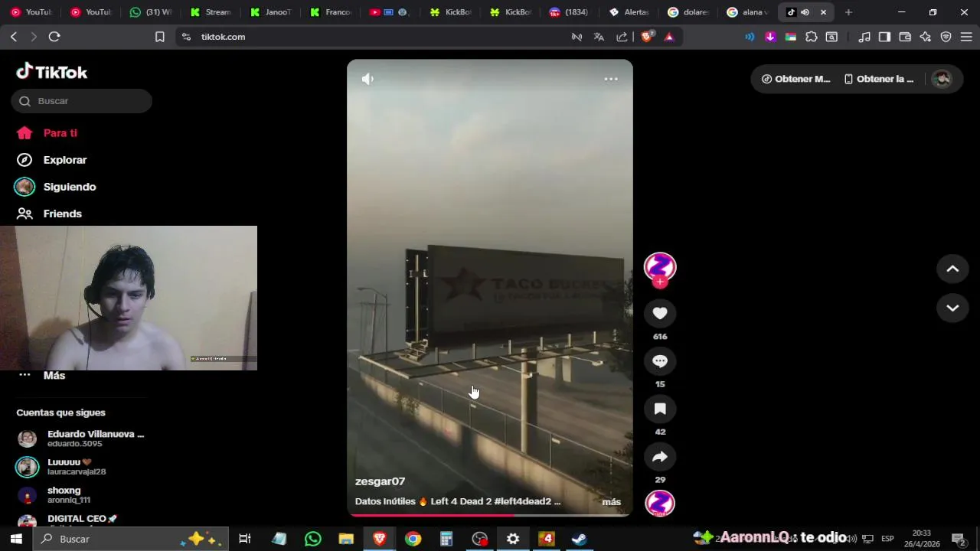
Task: Open Brave Shields lion icon
Action: 647,37
